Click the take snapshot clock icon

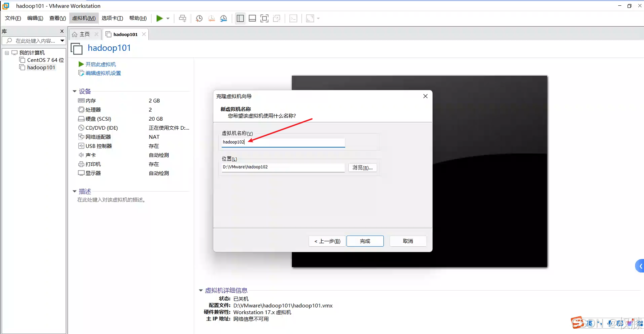(x=199, y=18)
